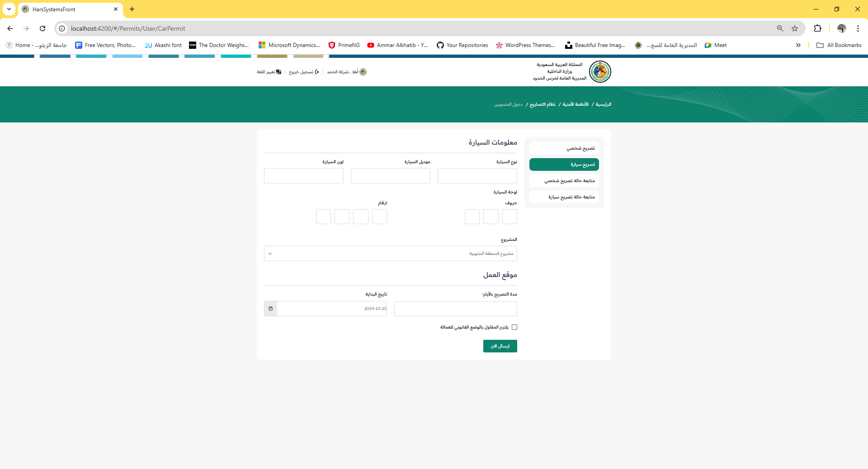
Task: Open the Chrome three-dot menu
Action: [x=858, y=28]
